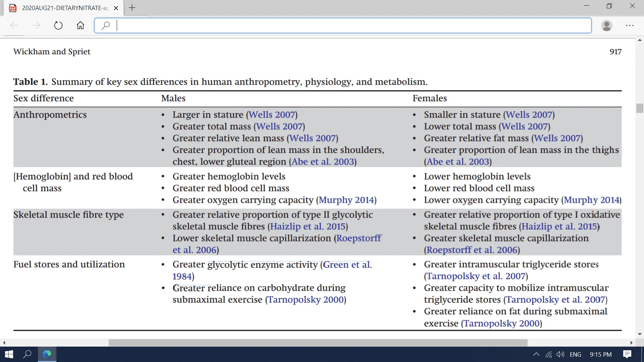The image size is (644, 362).
Task: Click 'Lower red blood cell mass' text
Action: 479,188
